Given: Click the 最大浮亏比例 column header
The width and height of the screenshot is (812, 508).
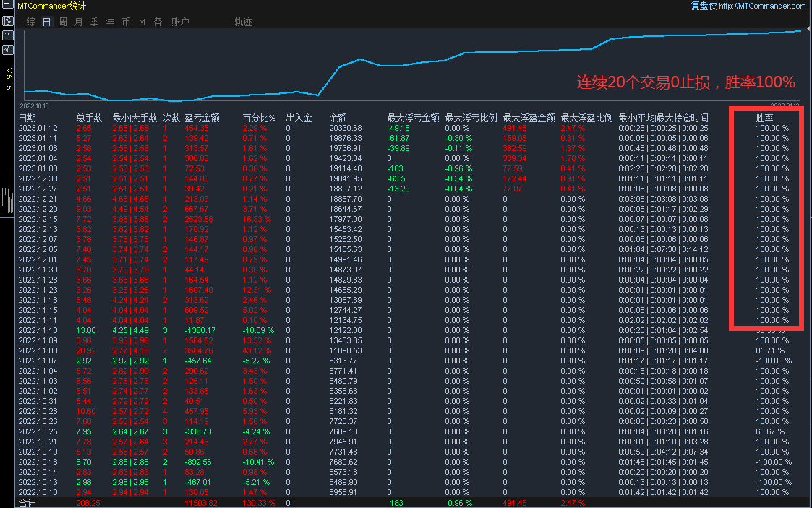Looking at the screenshot, I should click(471, 118).
